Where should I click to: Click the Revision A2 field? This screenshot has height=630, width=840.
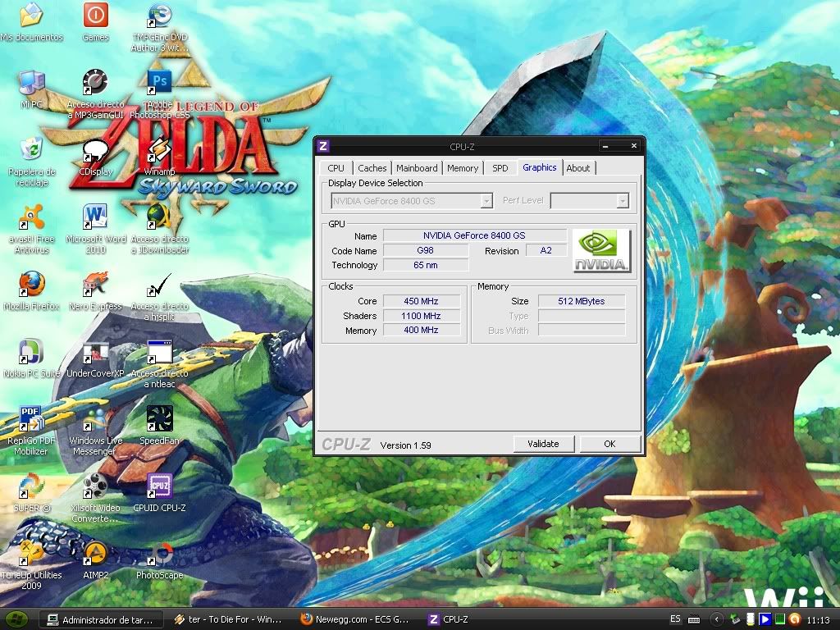coord(546,250)
